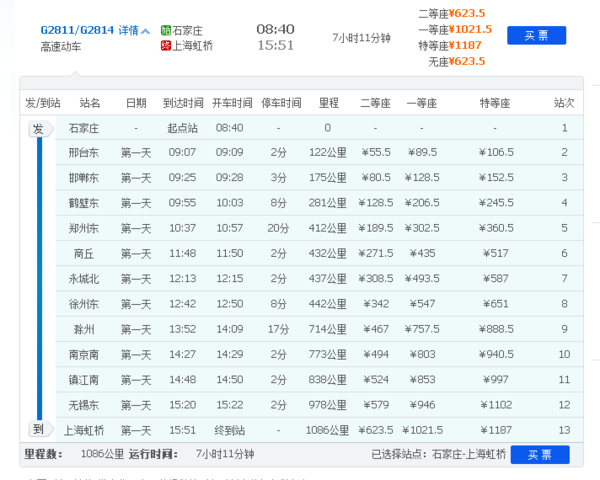The image size is (600, 480).
Task: Click the 20分 stop time for 郑州东
Action: click(x=278, y=229)
